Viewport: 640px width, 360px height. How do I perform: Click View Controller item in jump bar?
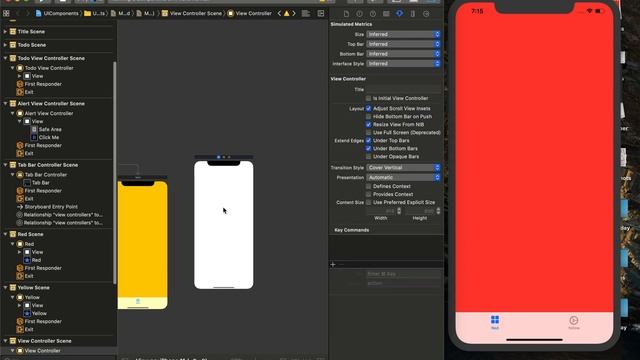[249, 13]
